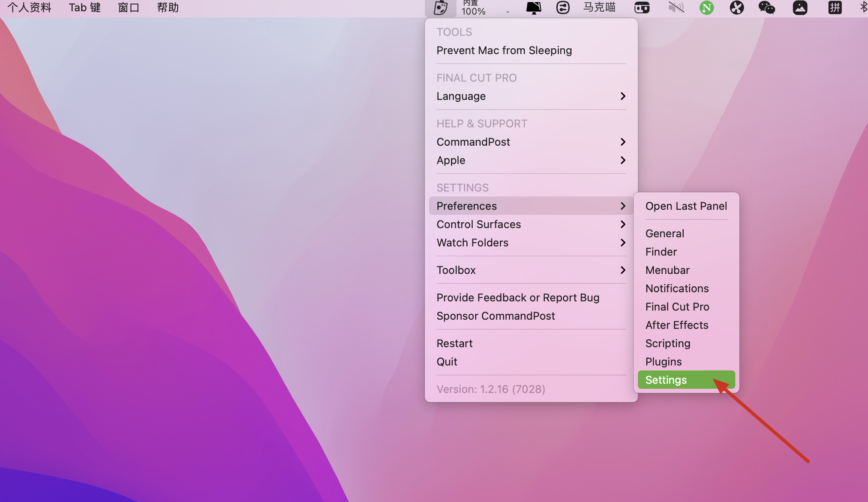Click Sponsor CommandPost
868x502 pixels.
click(496, 316)
